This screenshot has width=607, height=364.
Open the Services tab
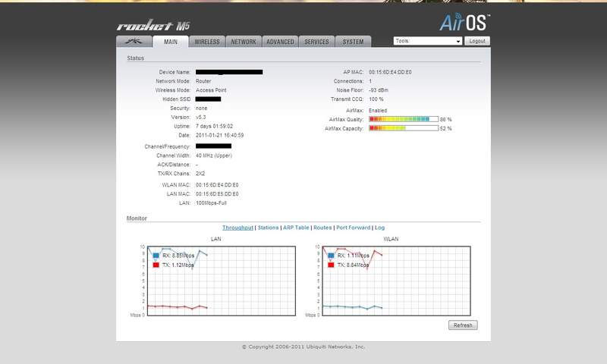316,42
